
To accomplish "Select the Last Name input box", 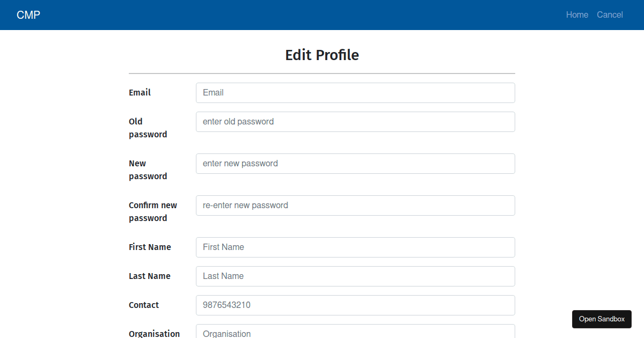I will (355, 276).
